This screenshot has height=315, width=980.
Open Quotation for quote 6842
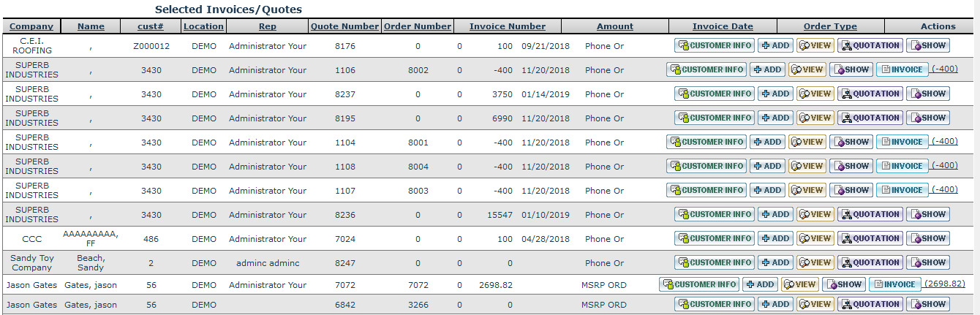coord(870,304)
